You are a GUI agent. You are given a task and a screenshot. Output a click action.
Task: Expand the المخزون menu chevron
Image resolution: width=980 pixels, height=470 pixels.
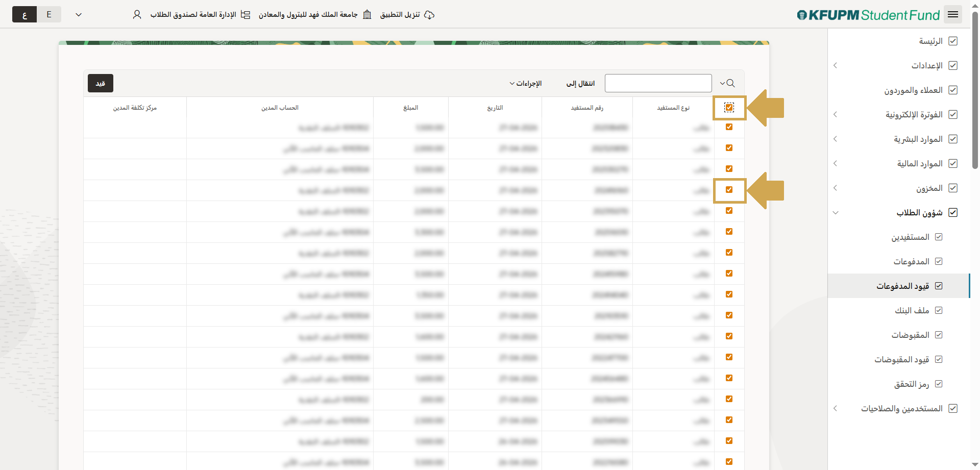[x=835, y=188]
